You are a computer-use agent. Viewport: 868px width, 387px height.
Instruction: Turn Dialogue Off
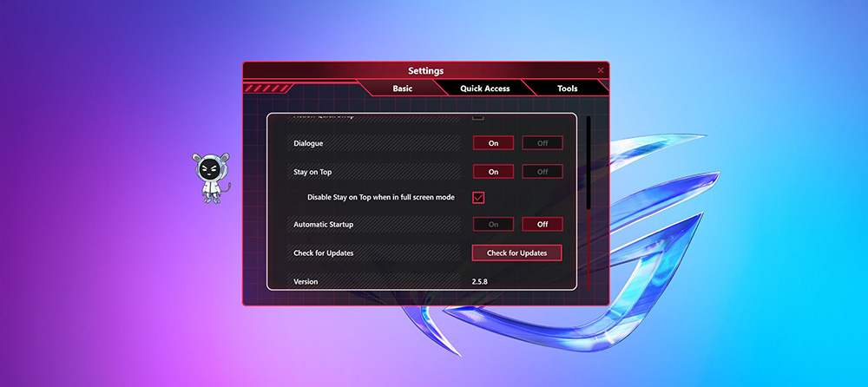tap(542, 143)
